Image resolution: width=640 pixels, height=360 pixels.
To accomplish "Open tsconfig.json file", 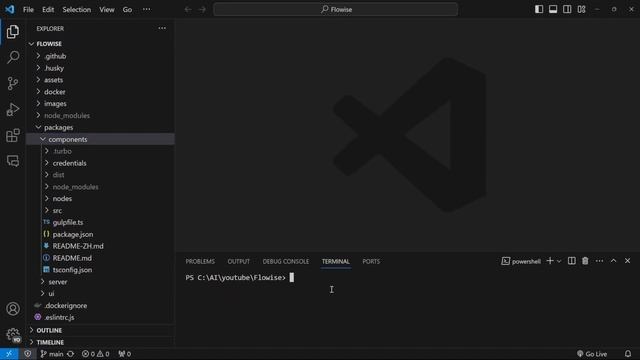I will click(101, 269).
